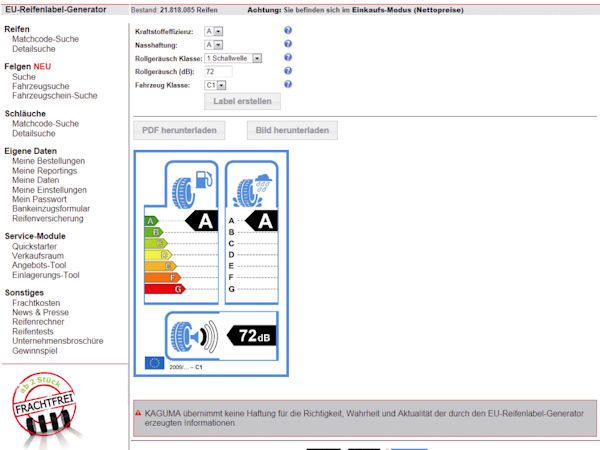This screenshot has height=450, width=600.
Task: Click the red warning triangle icon
Action: click(x=138, y=413)
